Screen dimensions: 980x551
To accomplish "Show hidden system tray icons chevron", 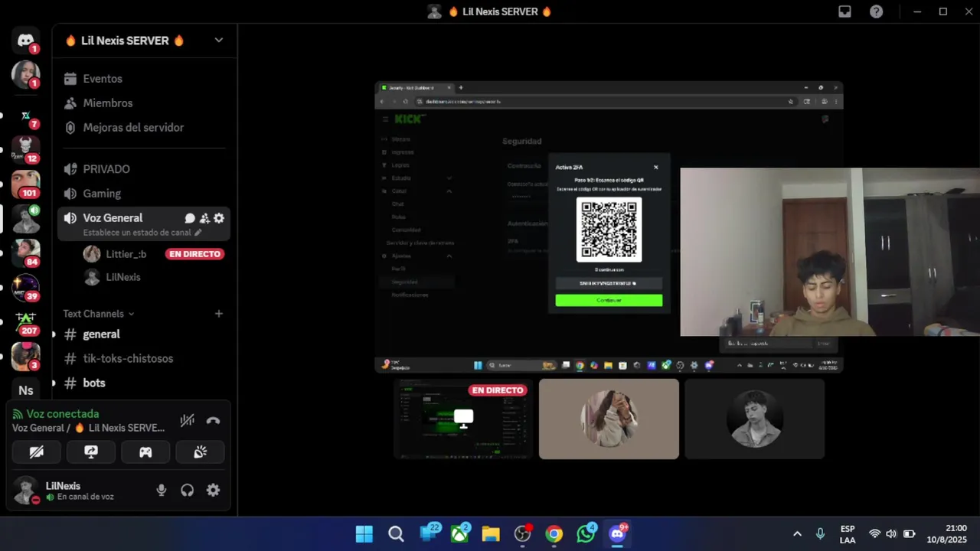I will (x=797, y=533).
